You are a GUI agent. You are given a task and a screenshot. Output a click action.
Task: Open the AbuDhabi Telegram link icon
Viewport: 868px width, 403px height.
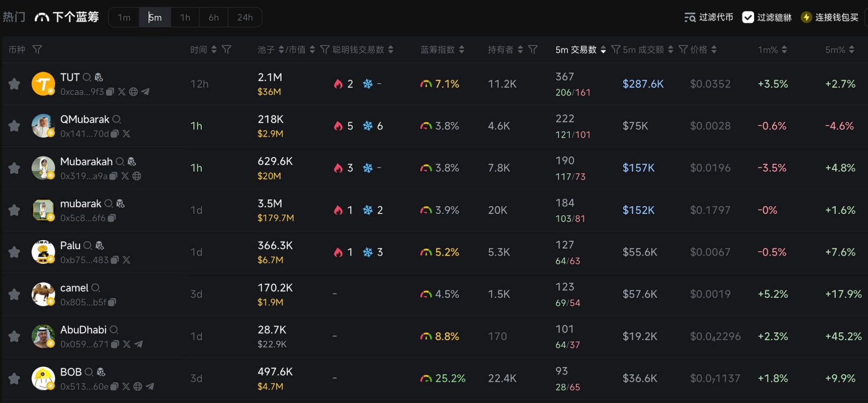tap(139, 344)
